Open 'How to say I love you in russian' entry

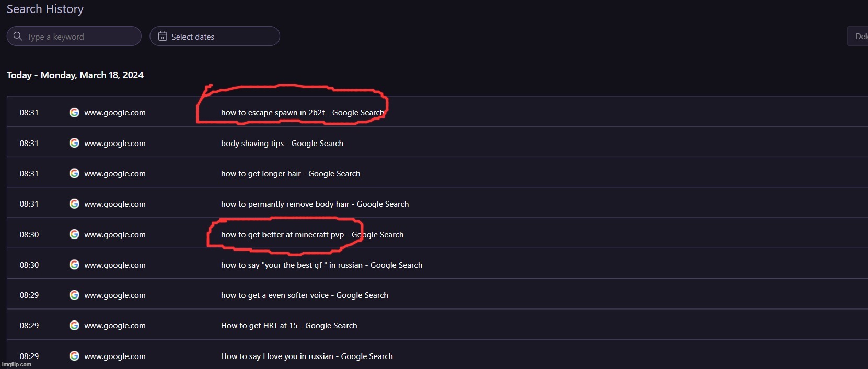(307, 356)
